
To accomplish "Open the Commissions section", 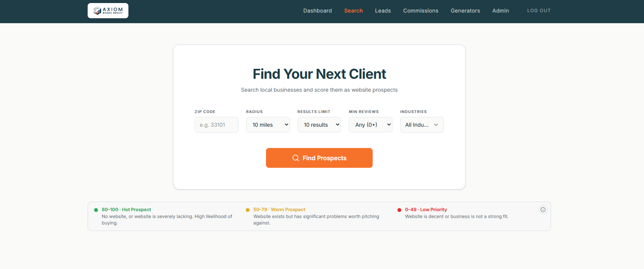I will (421, 11).
